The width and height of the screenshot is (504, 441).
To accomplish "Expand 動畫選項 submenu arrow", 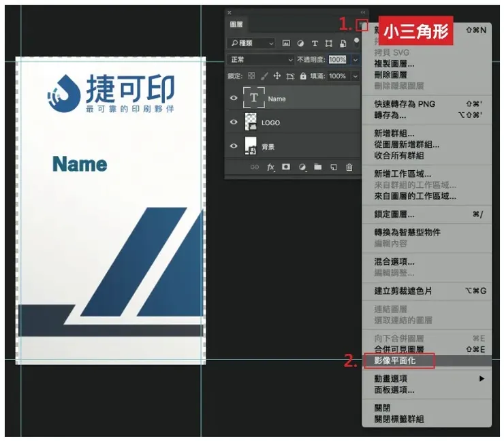I will [x=482, y=378].
